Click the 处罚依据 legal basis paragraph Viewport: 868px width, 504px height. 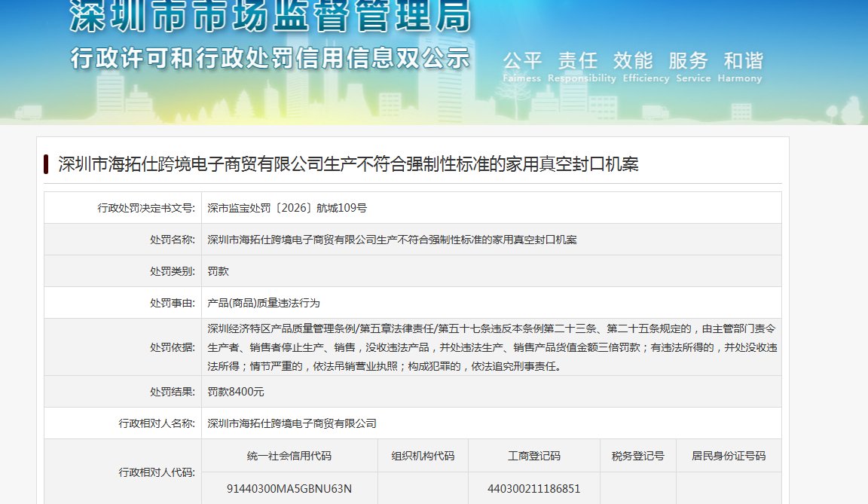[492, 347]
